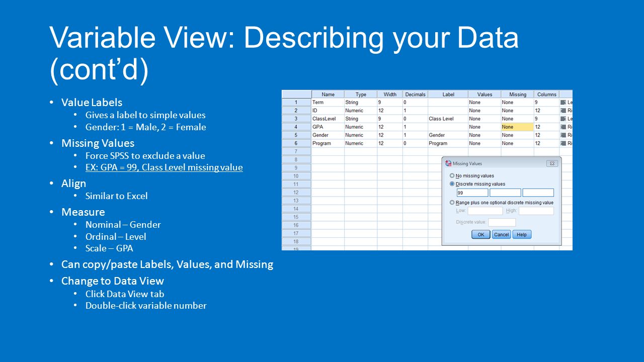Click the Missing 'None' cell for Term

518,102
